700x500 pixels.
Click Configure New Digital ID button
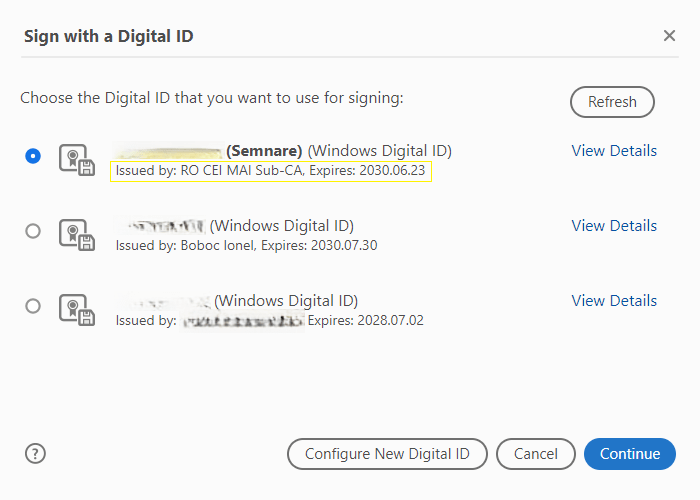point(387,454)
